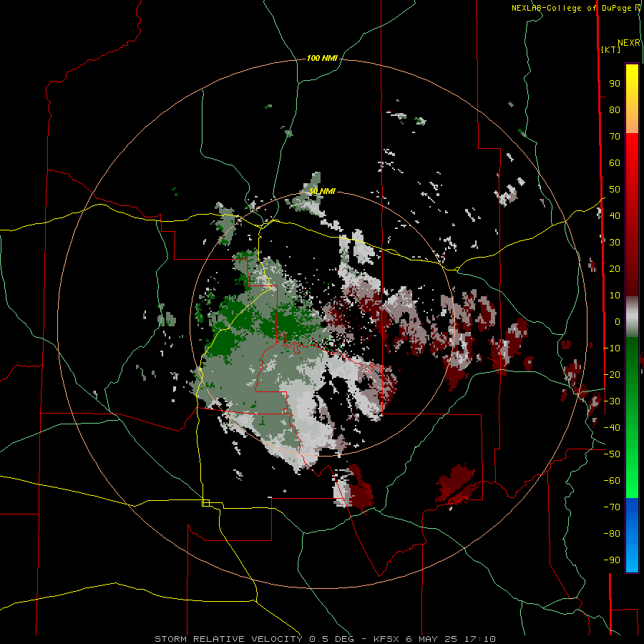This screenshot has width=644, height=644.
Task: Click the 10 value on the velocity scale
Action: (615, 296)
